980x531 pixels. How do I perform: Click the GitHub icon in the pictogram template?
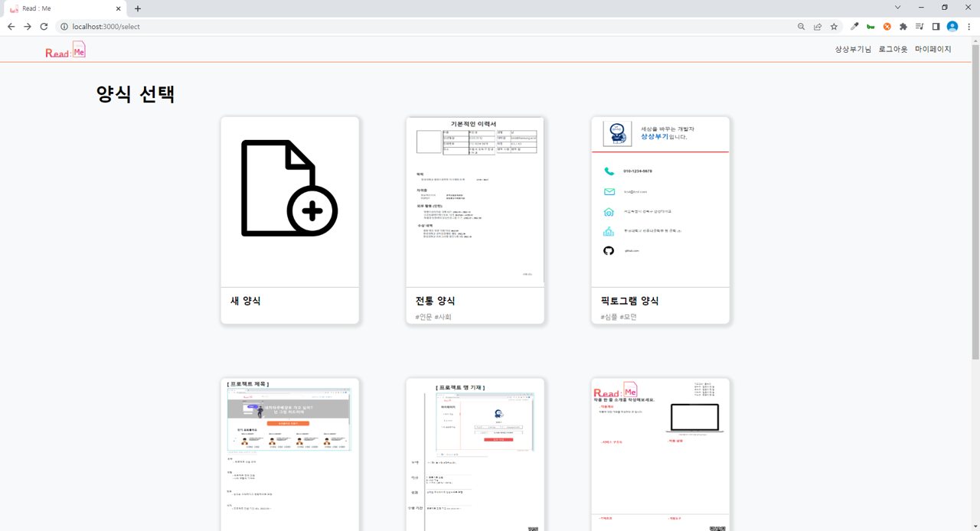pos(609,251)
